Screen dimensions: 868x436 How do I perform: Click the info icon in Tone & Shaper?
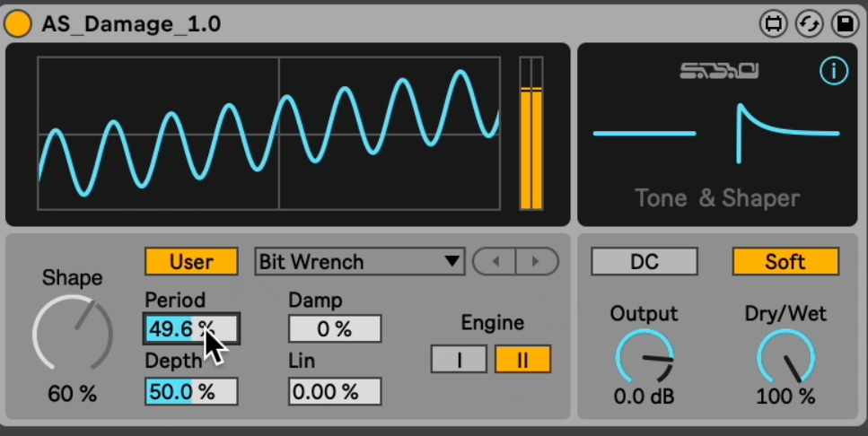(x=834, y=71)
